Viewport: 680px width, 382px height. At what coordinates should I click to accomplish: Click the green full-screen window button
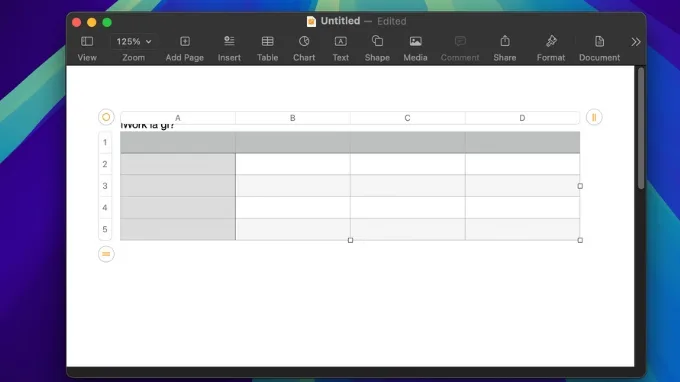click(107, 22)
